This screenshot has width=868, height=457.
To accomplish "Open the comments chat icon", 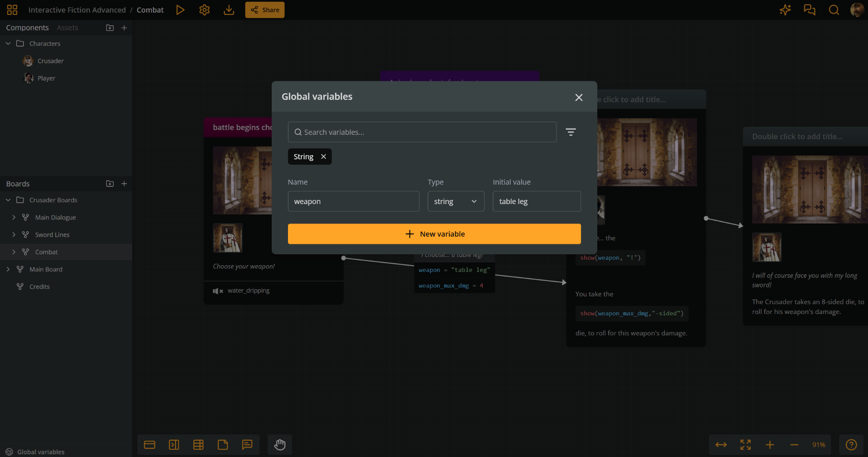I will click(x=810, y=10).
